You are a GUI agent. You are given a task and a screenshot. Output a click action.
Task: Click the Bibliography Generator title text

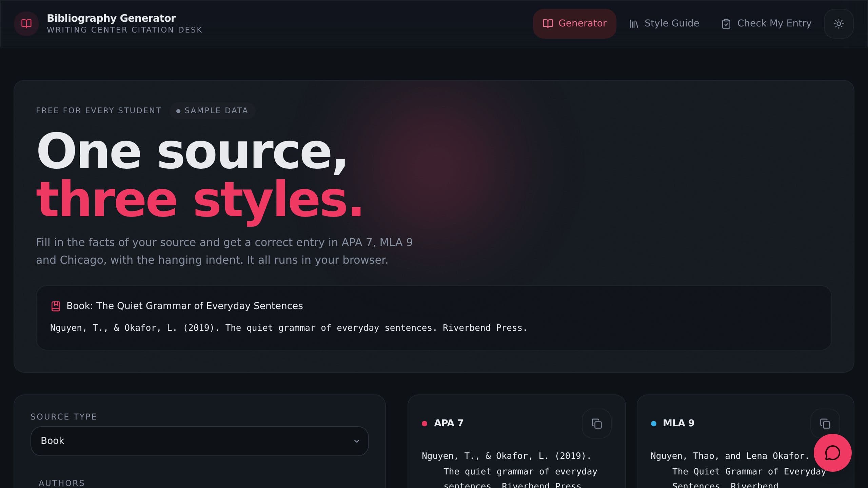click(111, 18)
